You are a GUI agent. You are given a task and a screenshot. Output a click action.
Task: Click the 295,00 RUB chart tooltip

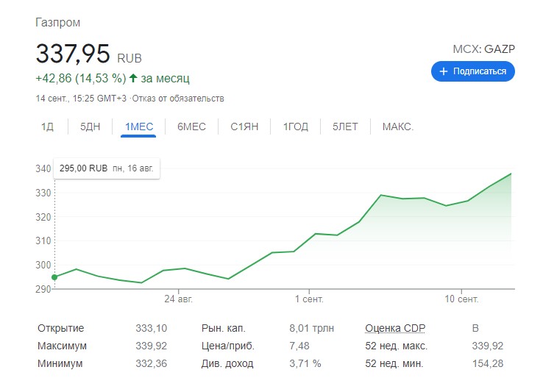107,168
